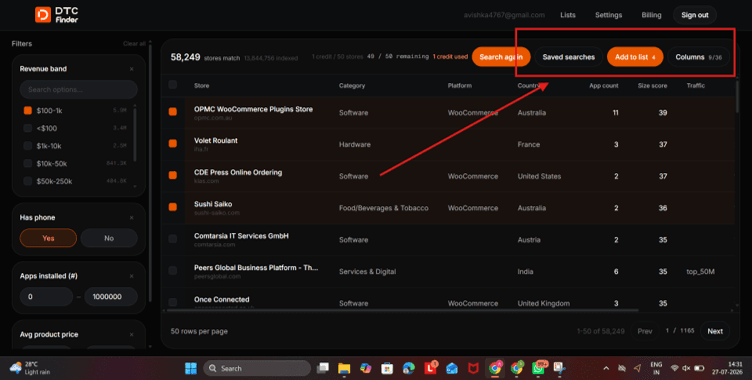Click the Apps installed minimum field 0

(46, 297)
